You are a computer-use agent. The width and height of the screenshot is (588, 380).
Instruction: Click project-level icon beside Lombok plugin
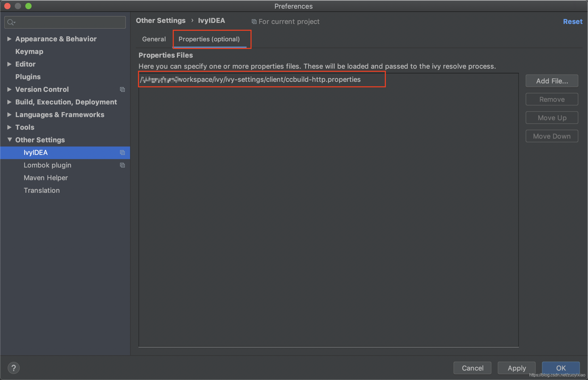(122, 165)
